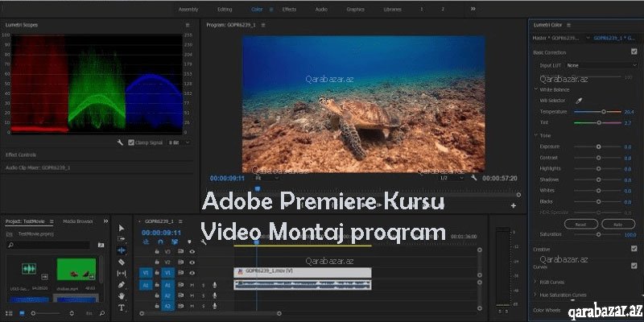The image size is (644, 322).
Task: Open Program monitor wrench settings
Action: [x=473, y=178]
